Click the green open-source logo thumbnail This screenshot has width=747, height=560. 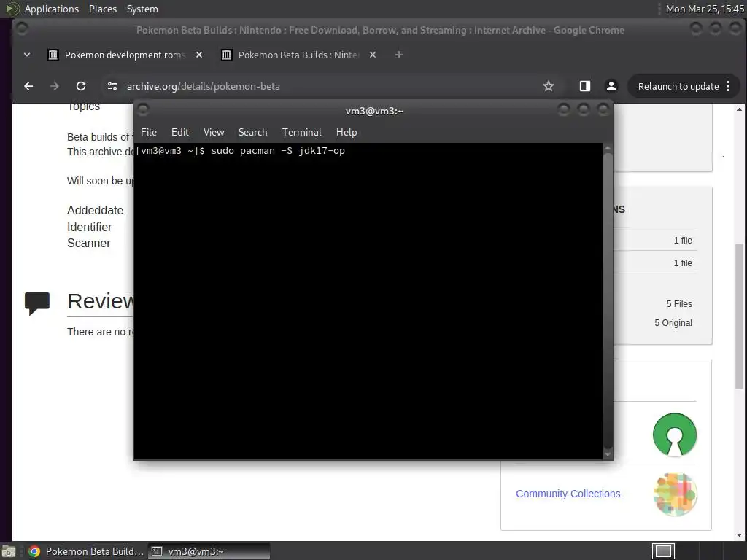pos(675,435)
